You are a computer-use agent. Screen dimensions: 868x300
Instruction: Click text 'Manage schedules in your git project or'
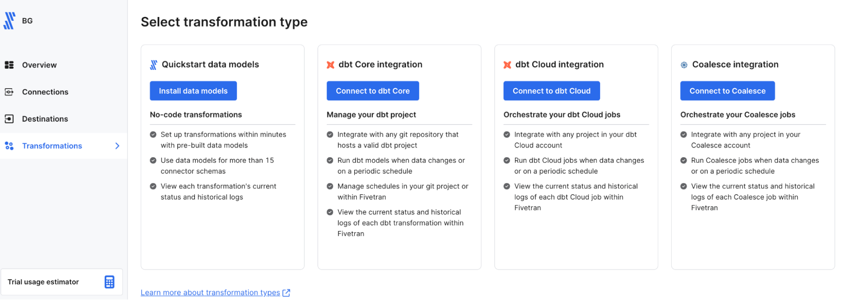(403, 186)
